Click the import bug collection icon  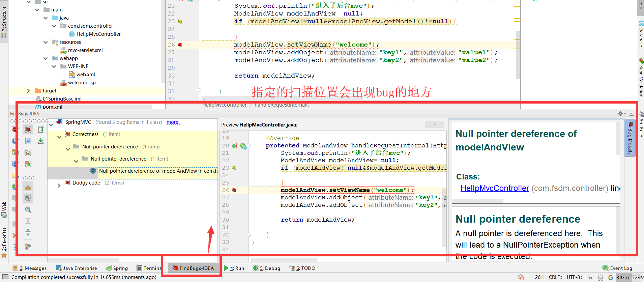tap(41, 141)
